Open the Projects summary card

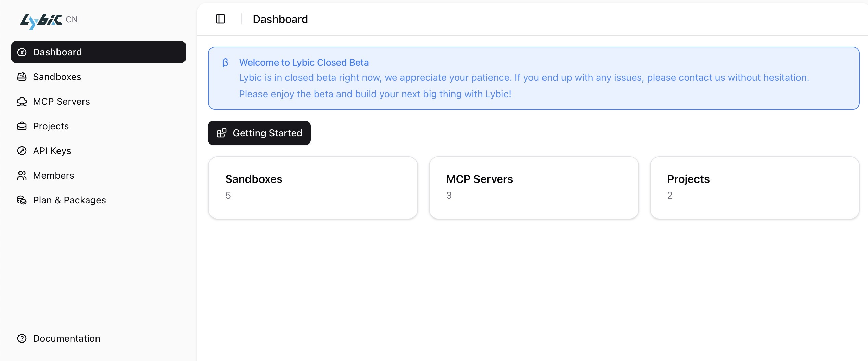[754, 187]
